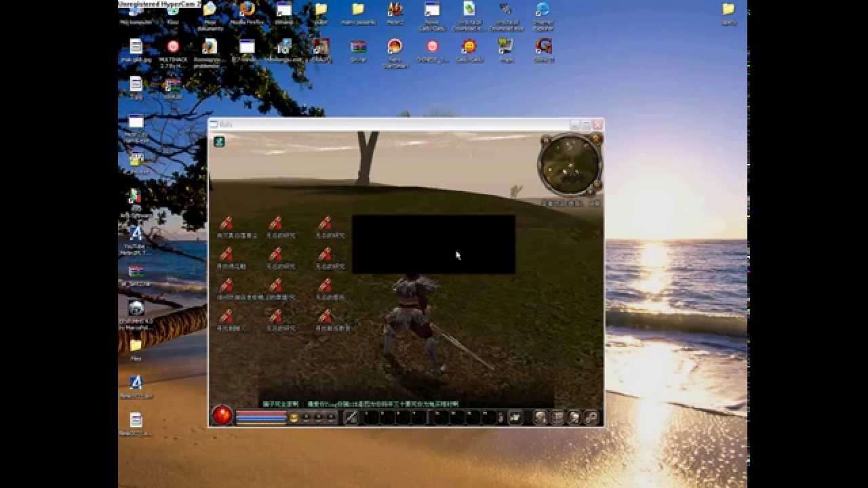The height and width of the screenshot is (488, 868).
Task: Open the messenger button on the game taskbar
Action: (x=574, y=418)
